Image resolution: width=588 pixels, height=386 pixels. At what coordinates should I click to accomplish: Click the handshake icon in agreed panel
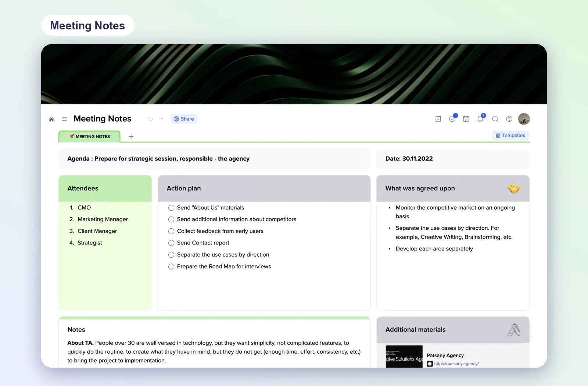(x=514, y=189)
